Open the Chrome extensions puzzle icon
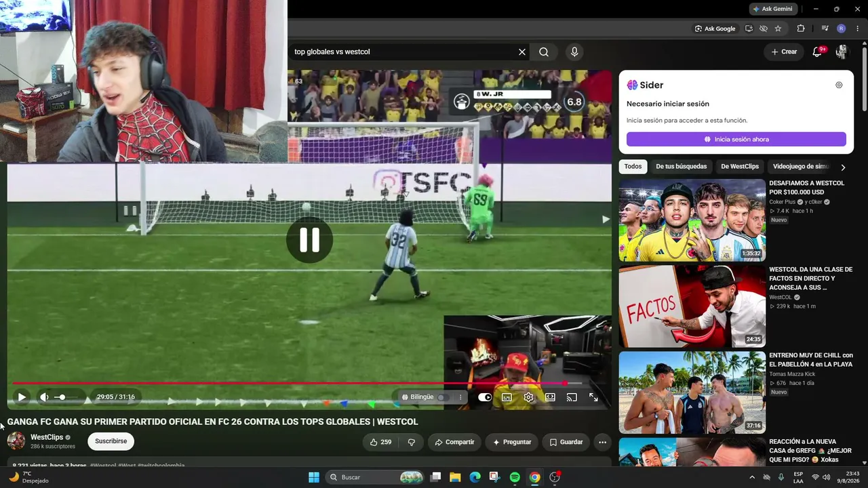 (x=801, y=28)
